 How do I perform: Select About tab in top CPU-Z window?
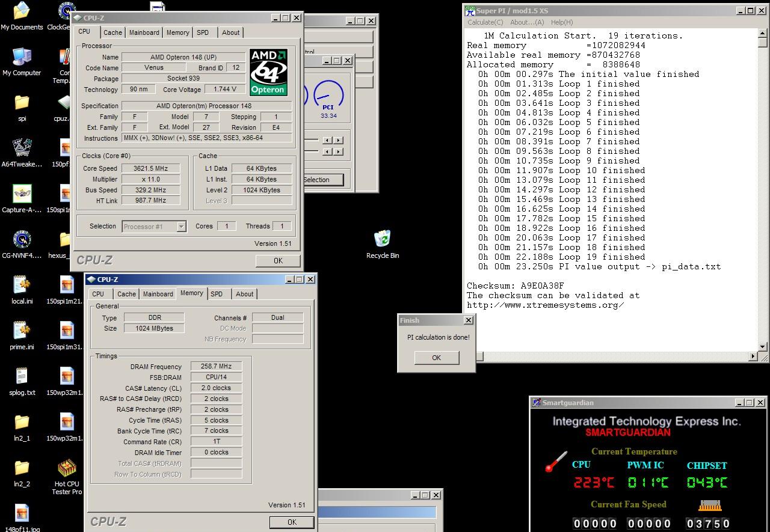(230, 32)
